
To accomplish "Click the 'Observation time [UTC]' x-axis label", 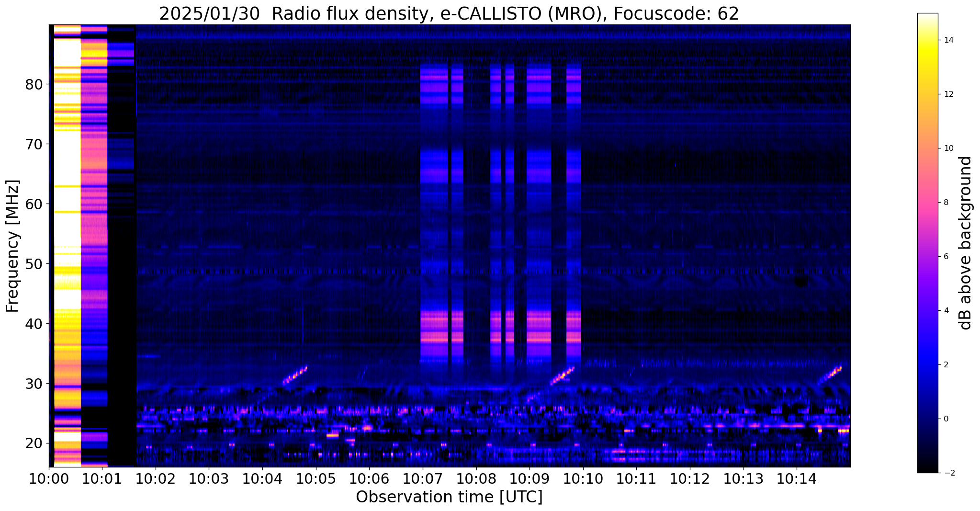I will tap(449, 497).
